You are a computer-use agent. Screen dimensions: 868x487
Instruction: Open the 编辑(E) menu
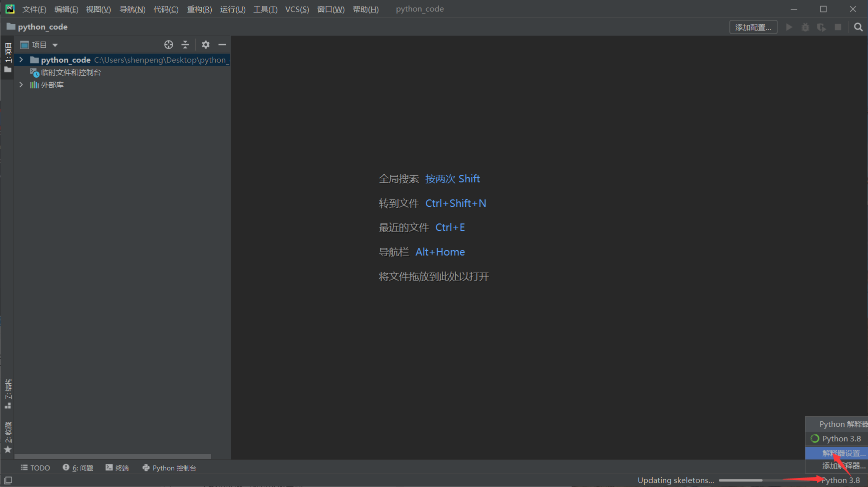pos(66,9)
